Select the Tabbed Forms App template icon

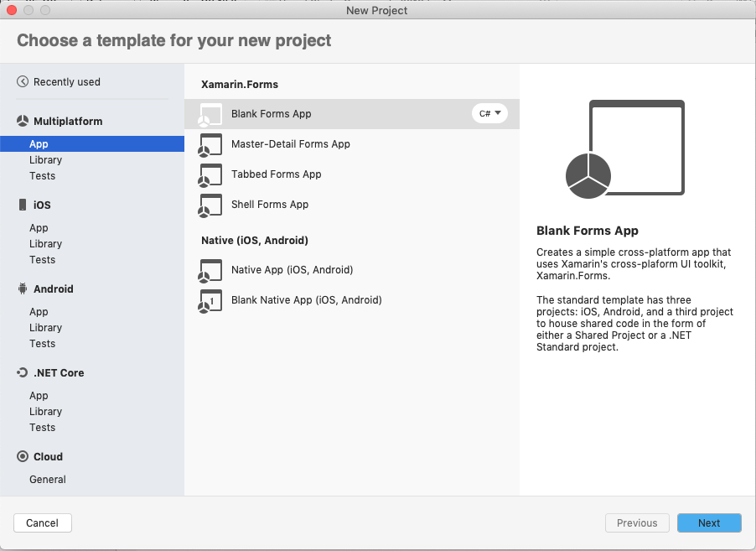coord(210,174)
